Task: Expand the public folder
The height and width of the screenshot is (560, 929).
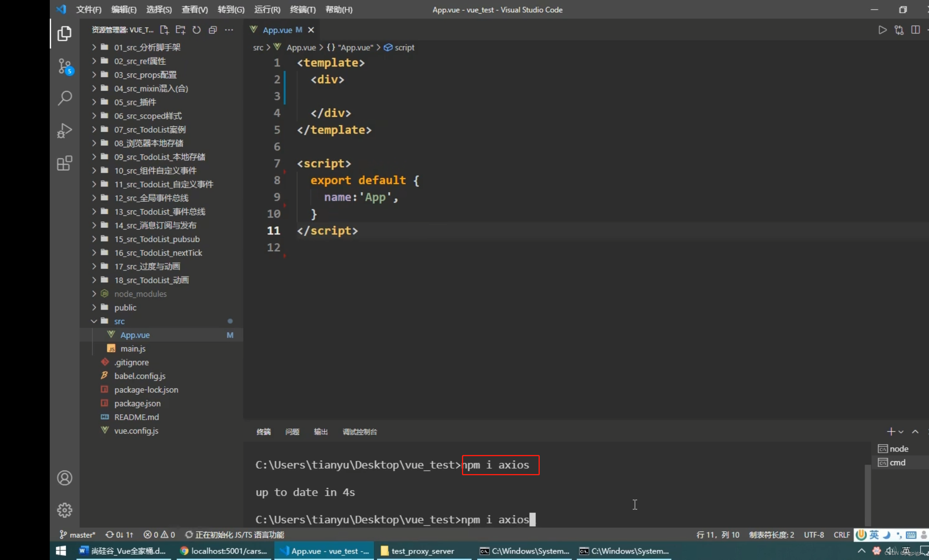Action: [x=161, y=308]
